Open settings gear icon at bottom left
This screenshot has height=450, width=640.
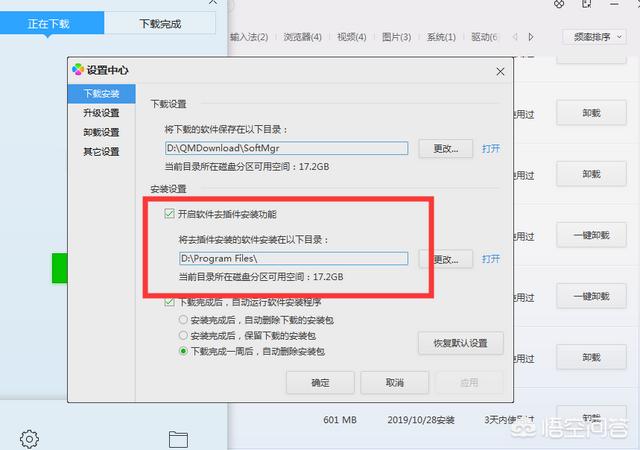[29, 439]
